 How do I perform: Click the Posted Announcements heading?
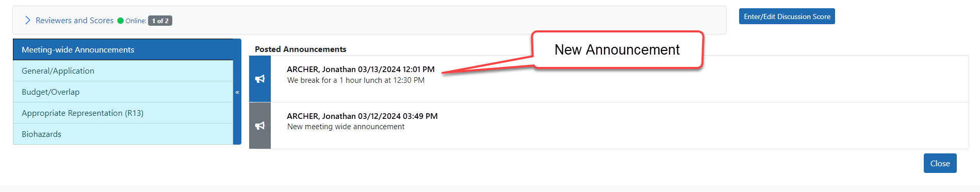300,49
